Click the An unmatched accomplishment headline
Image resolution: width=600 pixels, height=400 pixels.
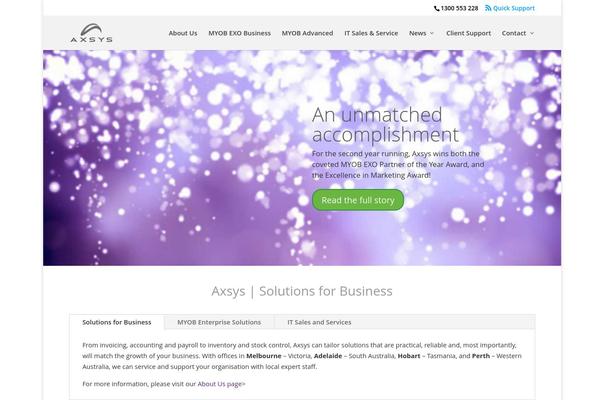coord(385,125)
